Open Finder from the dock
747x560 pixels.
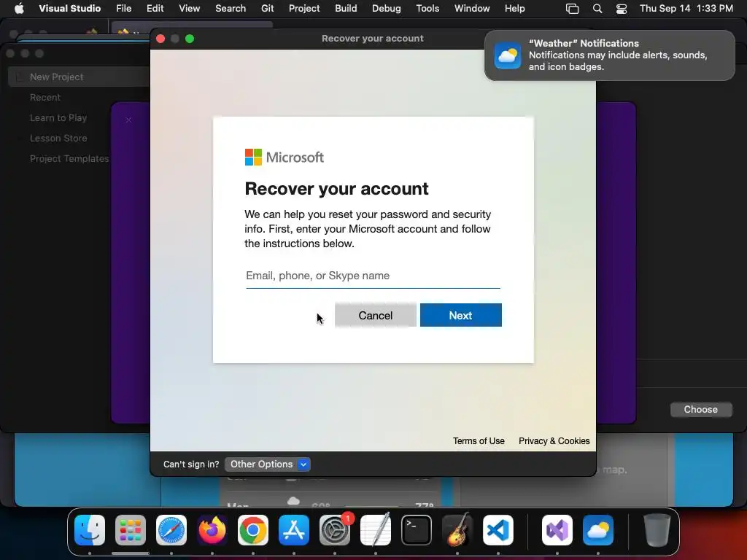(90, 530)
